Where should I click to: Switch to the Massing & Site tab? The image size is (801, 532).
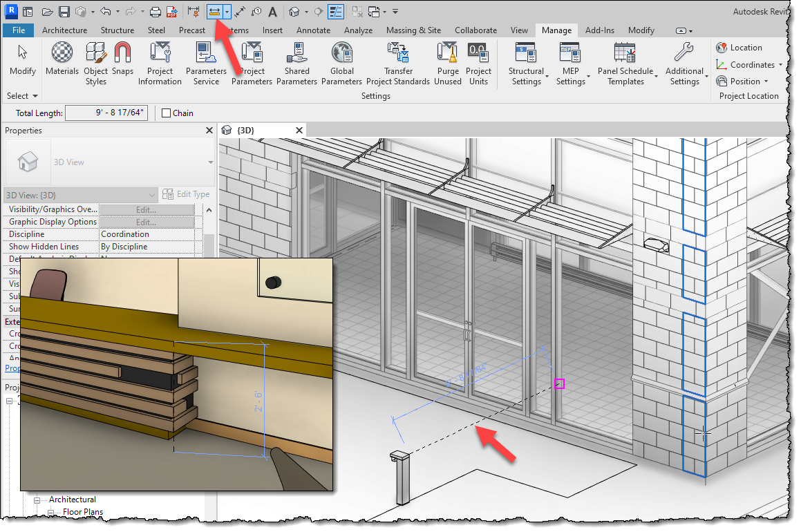click(x=413, y=30)
